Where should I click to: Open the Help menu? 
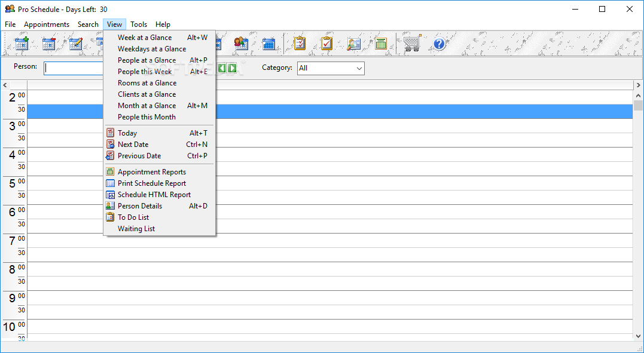(163, 24)
